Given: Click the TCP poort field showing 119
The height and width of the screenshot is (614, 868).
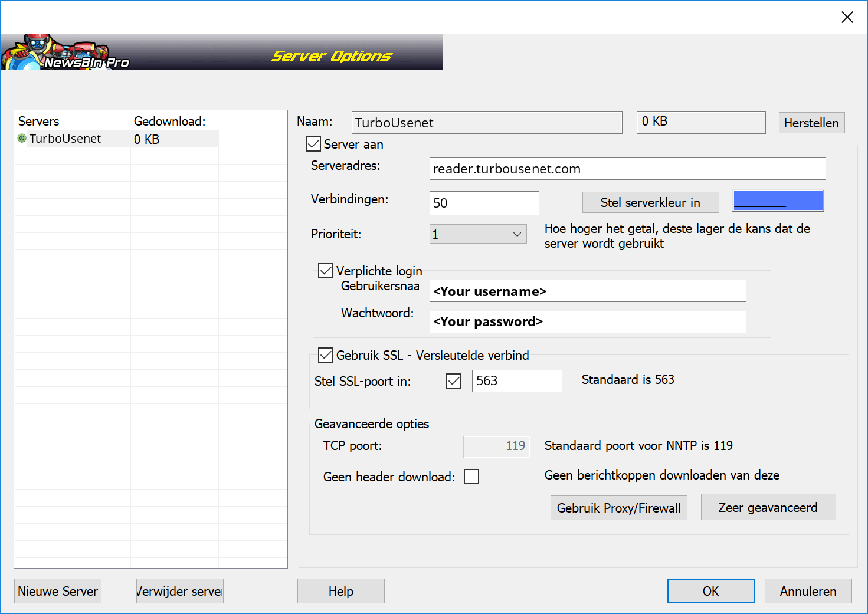Looking at the screenshot, I should [497, 446].
